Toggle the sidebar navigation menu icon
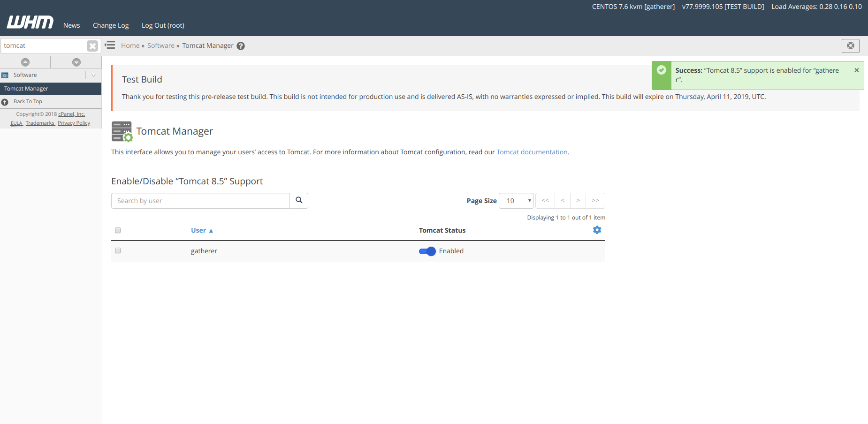This screenshot has height=424, width=868. click(x=110, y=45)
